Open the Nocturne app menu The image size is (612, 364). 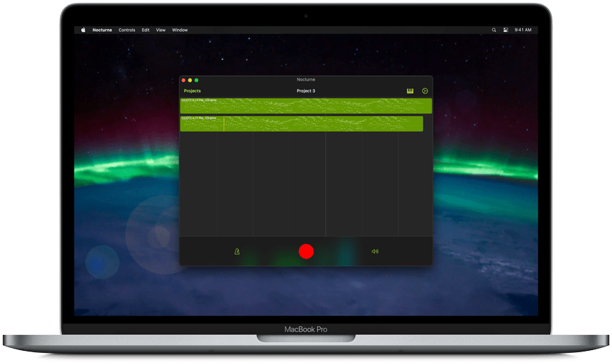tap(102, 30)
